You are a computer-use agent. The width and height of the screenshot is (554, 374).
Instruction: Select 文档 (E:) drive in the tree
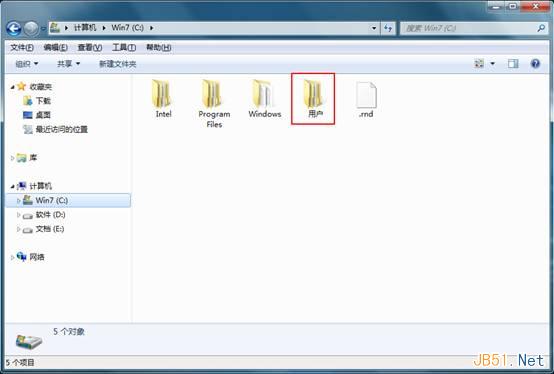pos(50,229)
